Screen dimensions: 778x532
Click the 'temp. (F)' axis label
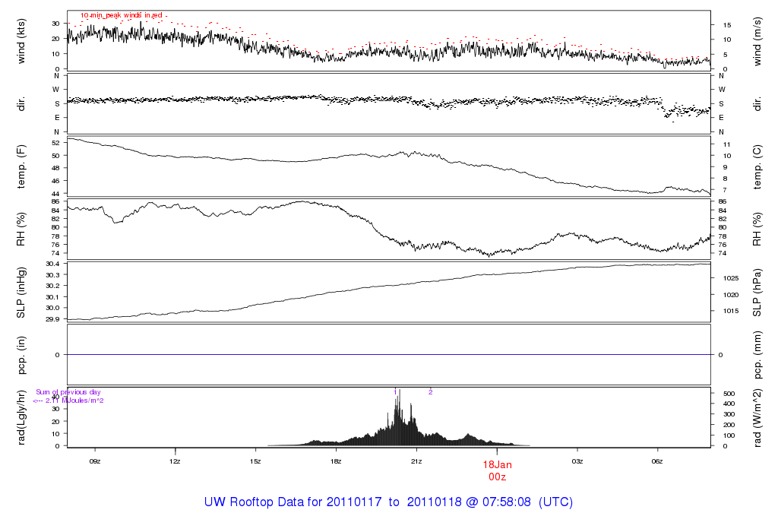(21, 166)
